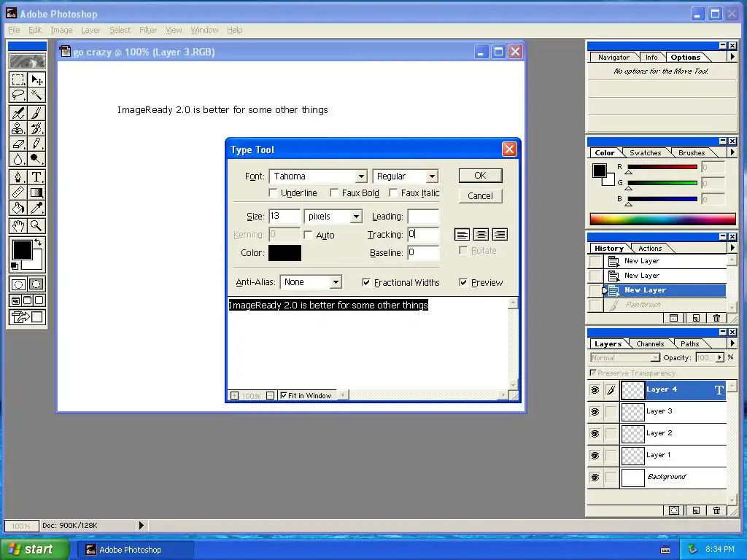This screenshot has height=560, width=747.
Task: Open the Layers palette menu arrow
Action: click(x=732, y=343)
